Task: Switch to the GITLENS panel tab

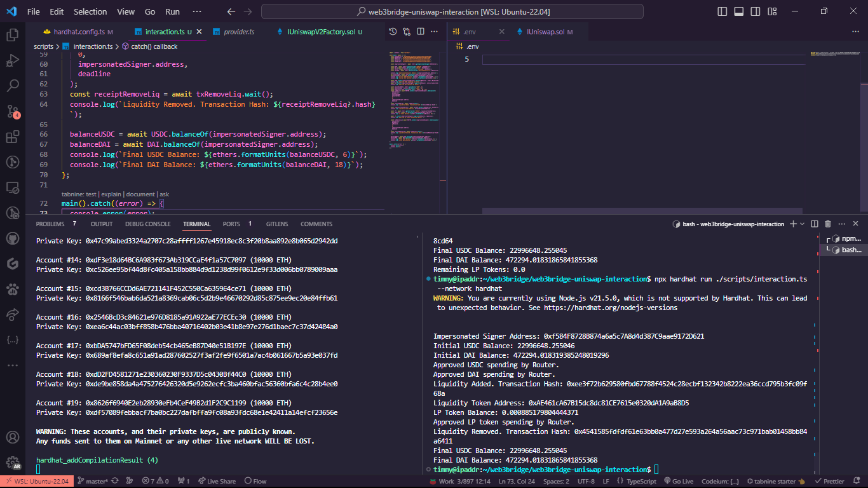Action: tap(277, 224)
